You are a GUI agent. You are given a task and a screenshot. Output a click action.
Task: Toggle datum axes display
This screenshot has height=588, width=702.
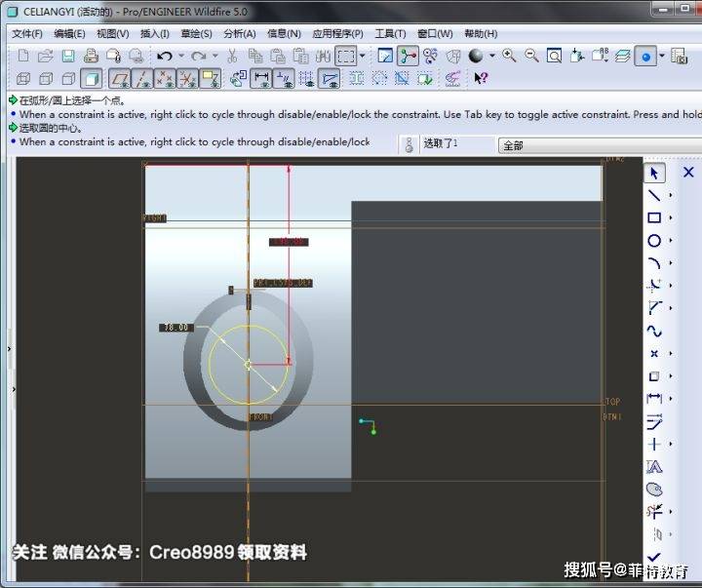click(142, 79)
